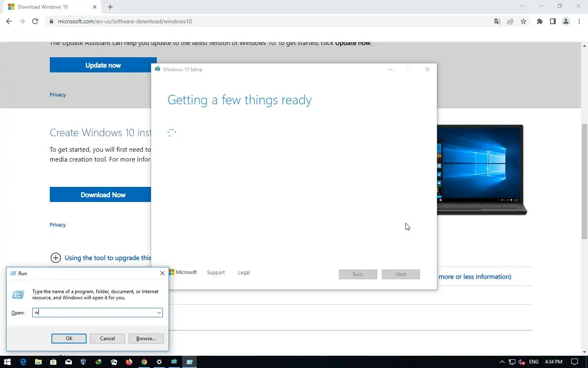Screen dimensions: 588x368
Task: Open Chrome profile avatar
Action: (566, 21)
